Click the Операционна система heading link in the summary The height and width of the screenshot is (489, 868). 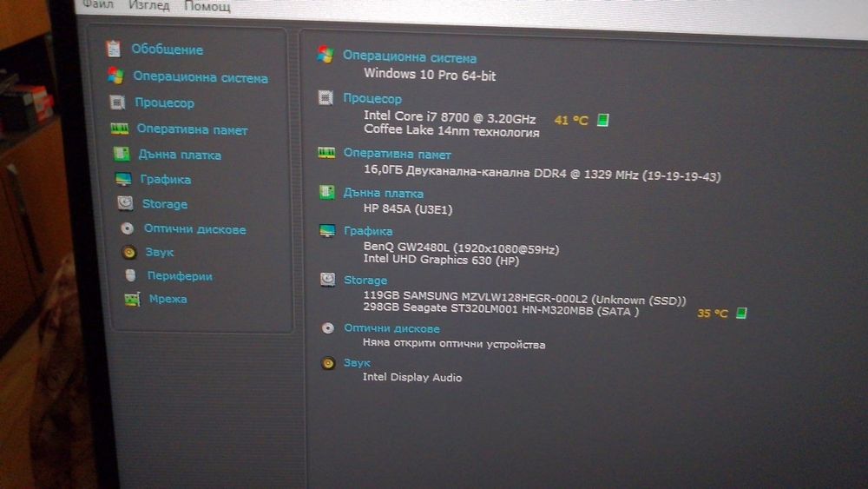coord(410,57)
